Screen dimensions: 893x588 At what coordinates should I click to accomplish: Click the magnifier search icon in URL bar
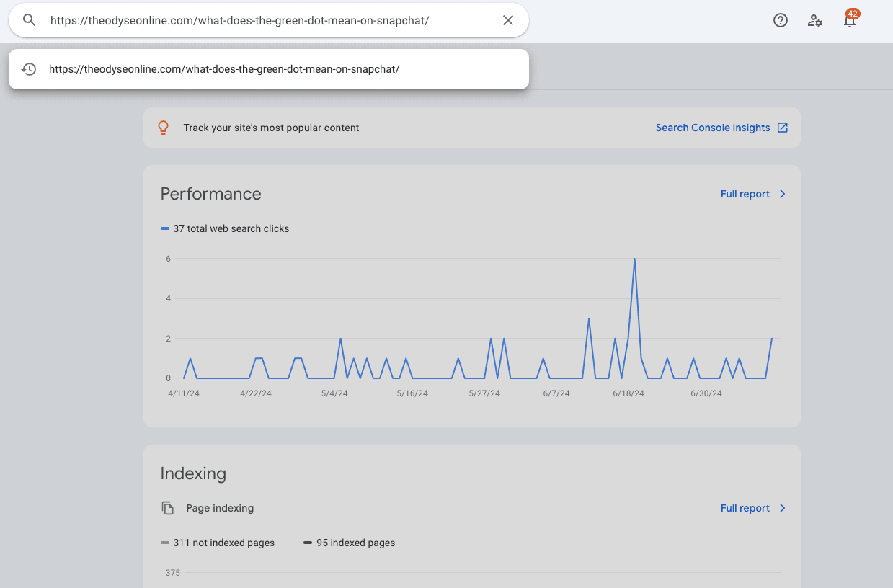click(x=29, y=20)
